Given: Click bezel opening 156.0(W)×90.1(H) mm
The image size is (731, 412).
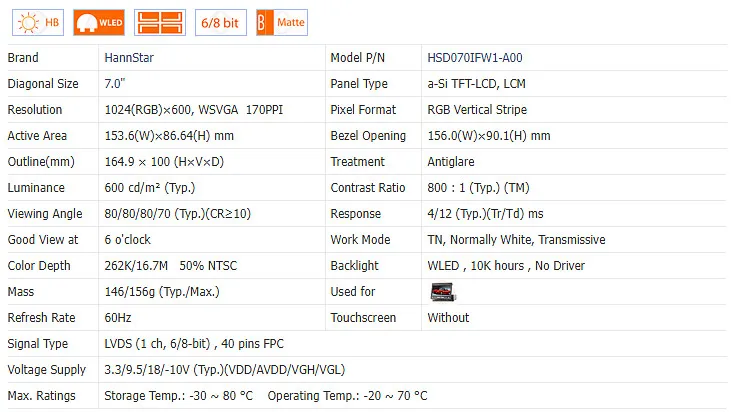Looking at the screenshot, I should (x=489, y=136).
